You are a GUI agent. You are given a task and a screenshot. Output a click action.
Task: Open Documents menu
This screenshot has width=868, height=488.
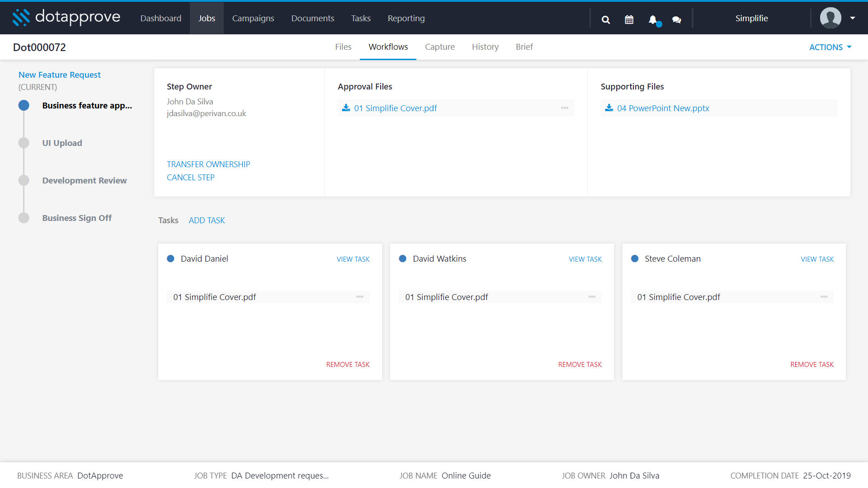(312, 18)
